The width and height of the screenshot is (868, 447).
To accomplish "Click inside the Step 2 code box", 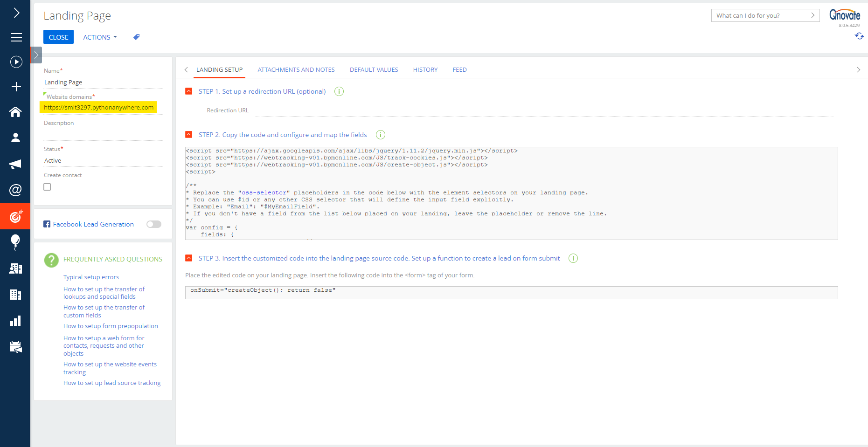I will [511, 193].
